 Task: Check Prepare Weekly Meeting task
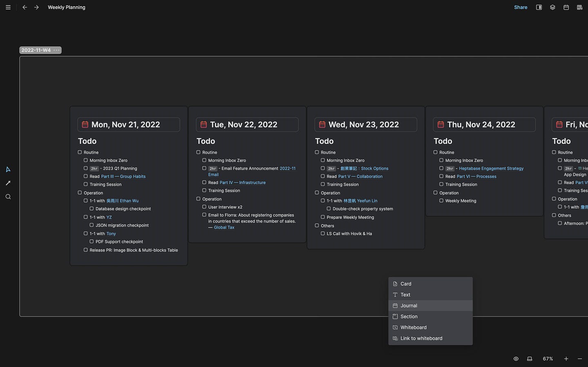(x=323, y=217)
